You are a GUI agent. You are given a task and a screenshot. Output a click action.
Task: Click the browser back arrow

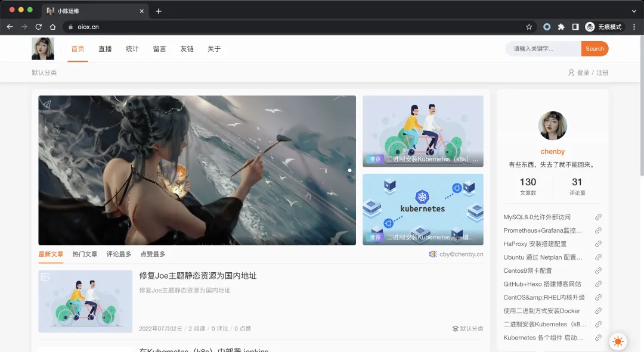click(x=10, y=27)
